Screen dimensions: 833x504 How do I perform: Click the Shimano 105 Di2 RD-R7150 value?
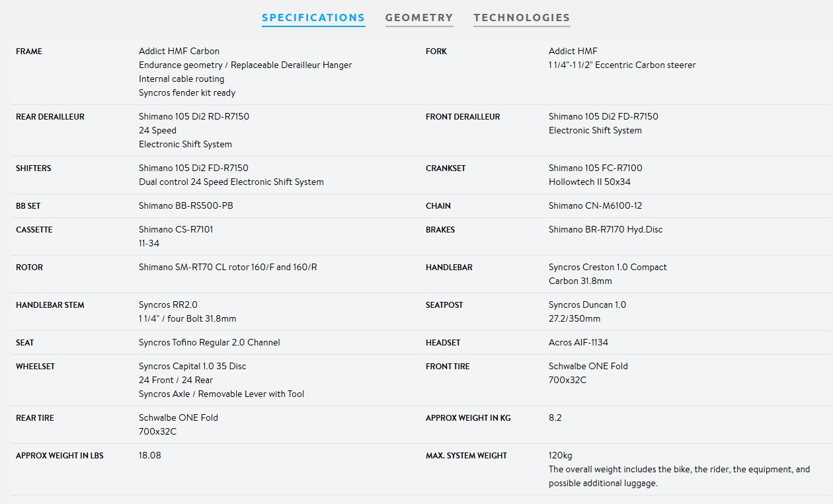[194, 116]
